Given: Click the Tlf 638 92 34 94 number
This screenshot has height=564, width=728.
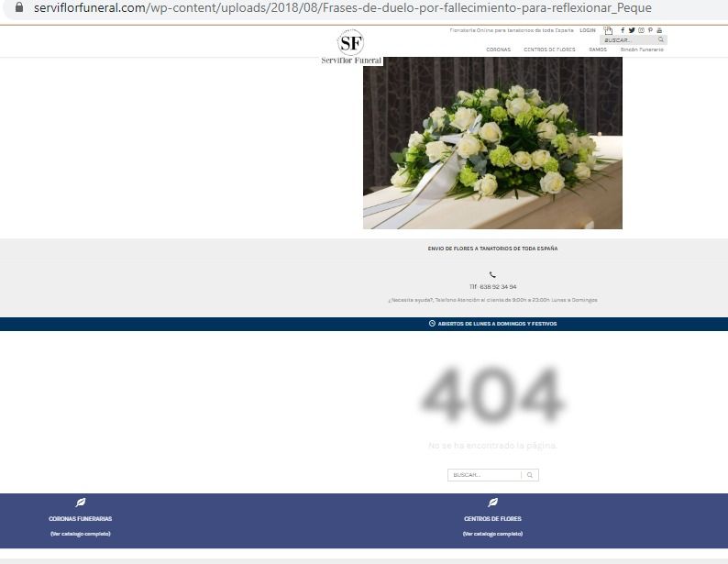Looking at the screenshot, I should pos(492,287).
